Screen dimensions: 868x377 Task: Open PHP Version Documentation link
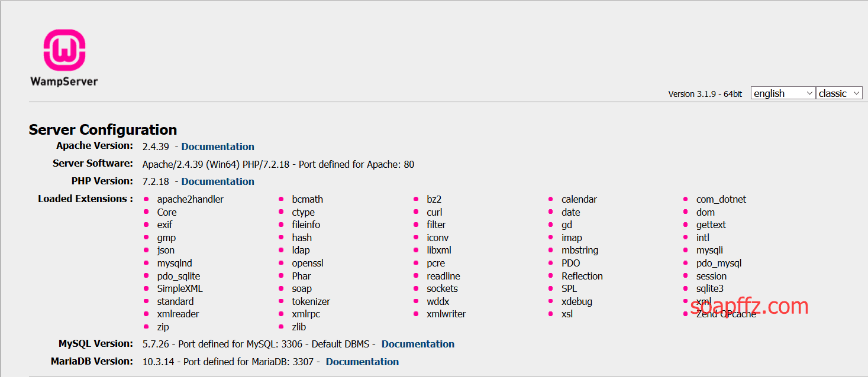coord(218,181)
